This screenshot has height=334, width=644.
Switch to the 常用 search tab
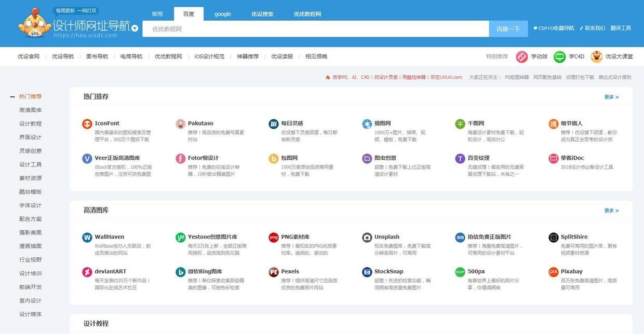[x=157, y=14]
